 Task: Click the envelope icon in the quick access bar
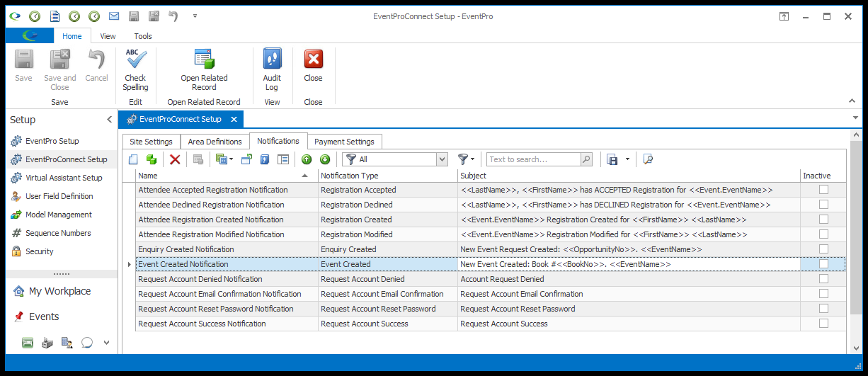(x=114, y=16)
